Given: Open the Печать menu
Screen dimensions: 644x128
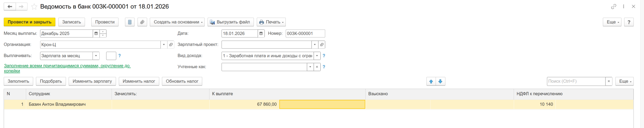Looking at the screenshot, I should coord(271,22).
